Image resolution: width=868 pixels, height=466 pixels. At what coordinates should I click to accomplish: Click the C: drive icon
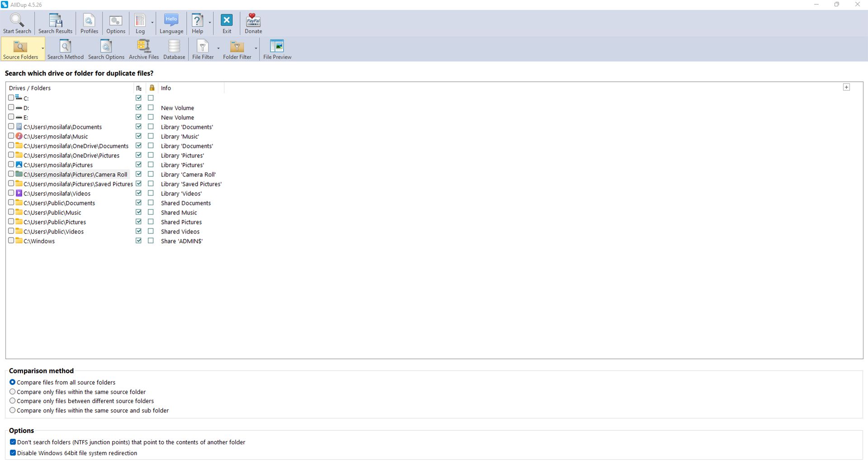(x=19, y=97)
